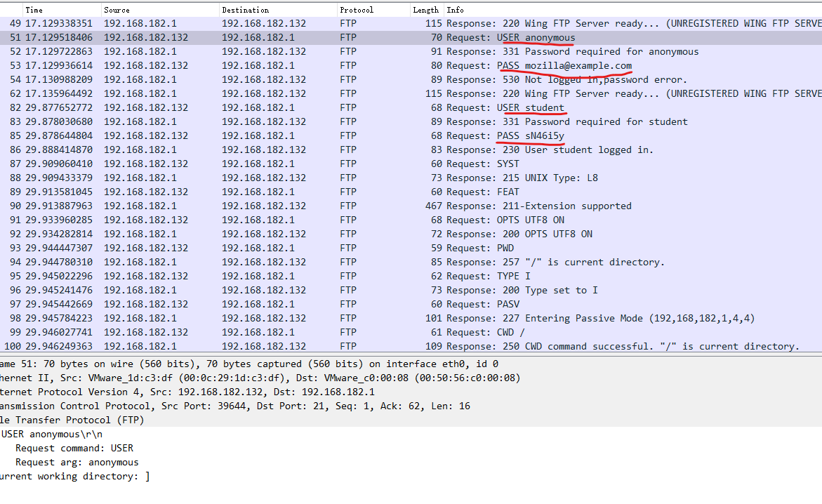The width and height of the screenshot is (822, 504).
Task: Select packet 91 OPTS UTF8 ON request
Action: point(411,220)
